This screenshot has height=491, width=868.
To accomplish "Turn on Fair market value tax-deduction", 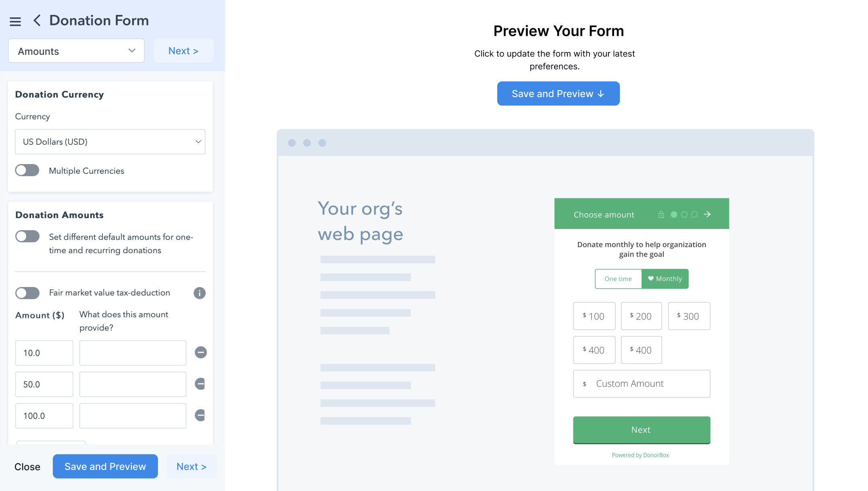I will coord(27,293).
